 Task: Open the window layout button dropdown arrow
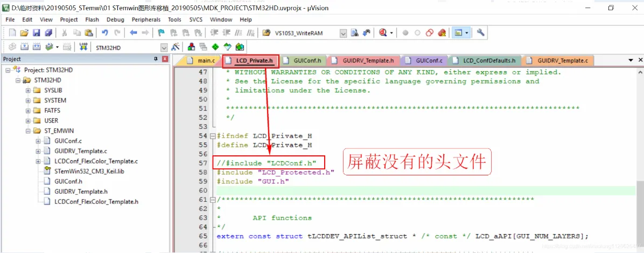pyautogui.click(x=466, y=32)
